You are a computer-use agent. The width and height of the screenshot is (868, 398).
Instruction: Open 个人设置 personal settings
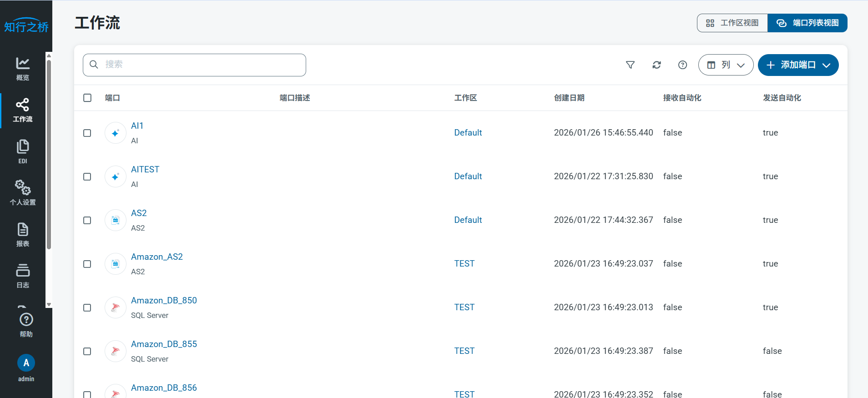[23, 193]
